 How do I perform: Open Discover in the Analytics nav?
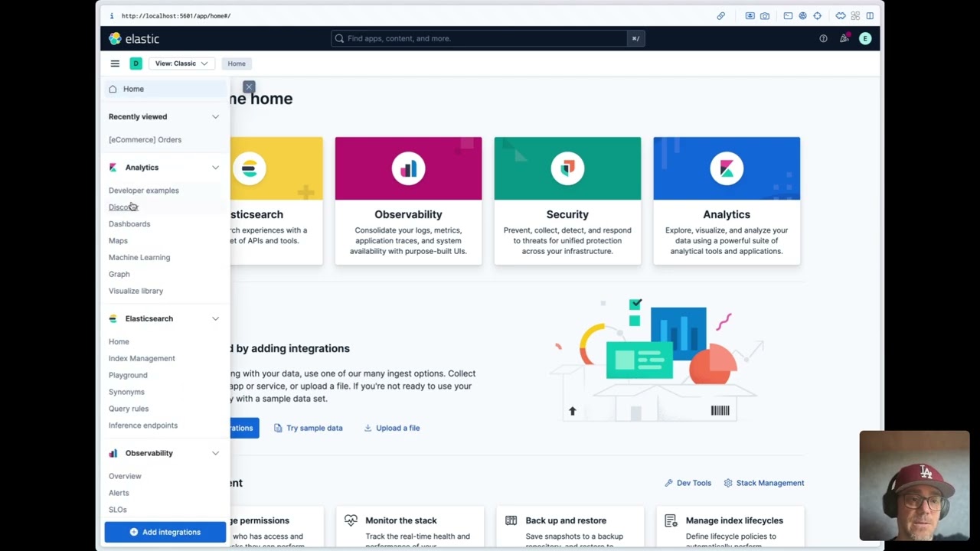click(123, 207)
